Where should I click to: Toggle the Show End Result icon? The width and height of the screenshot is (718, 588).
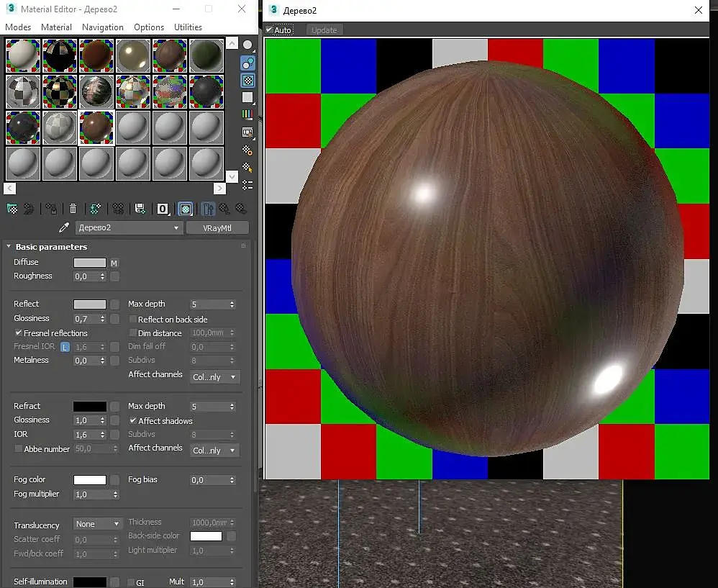tap(208, 209)
